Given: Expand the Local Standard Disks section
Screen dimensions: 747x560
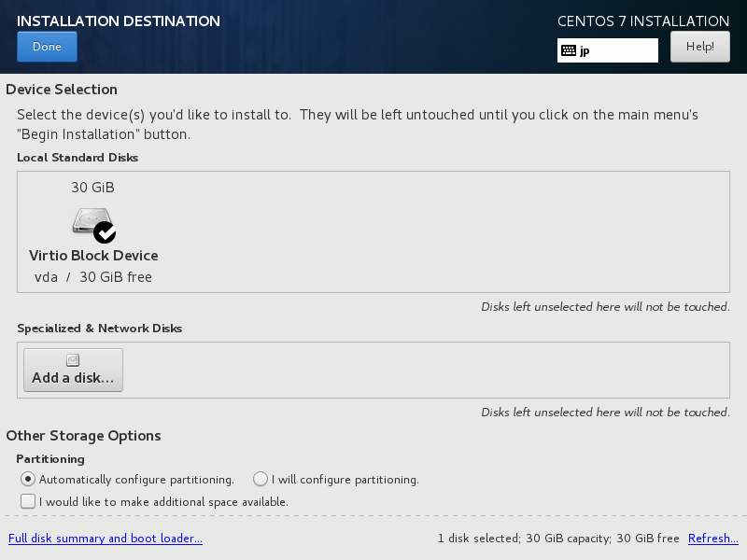Looking at the screenshot, I should coord(78,158).
